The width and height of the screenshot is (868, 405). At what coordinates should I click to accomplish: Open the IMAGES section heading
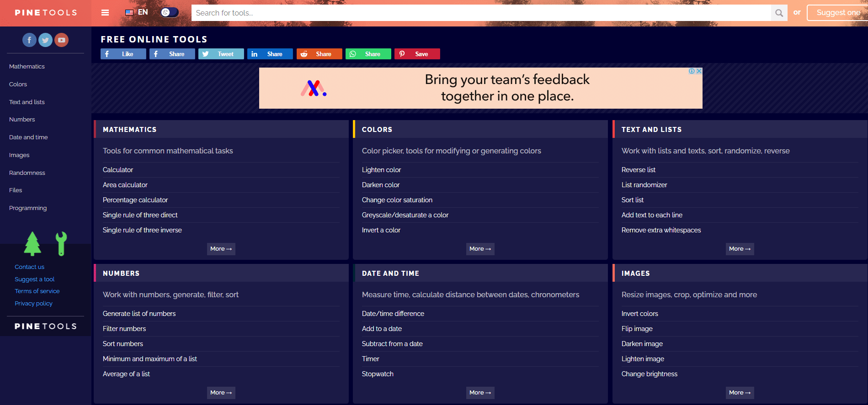tap(635, 274)
